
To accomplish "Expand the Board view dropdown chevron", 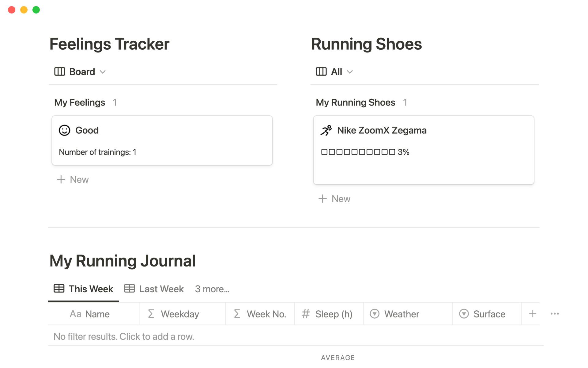I will (103, 72).
